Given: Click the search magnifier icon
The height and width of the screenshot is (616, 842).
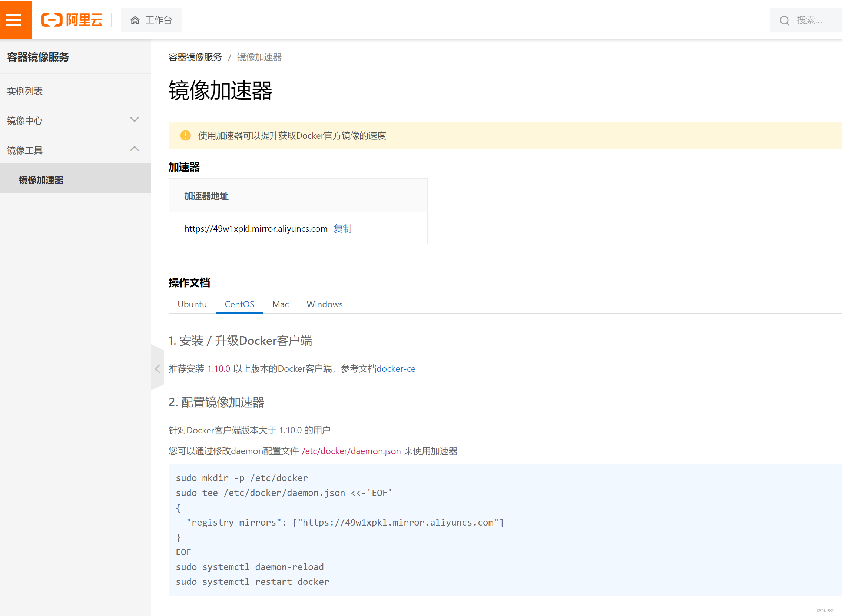Looking at the screenshot, I should point(784,20).
